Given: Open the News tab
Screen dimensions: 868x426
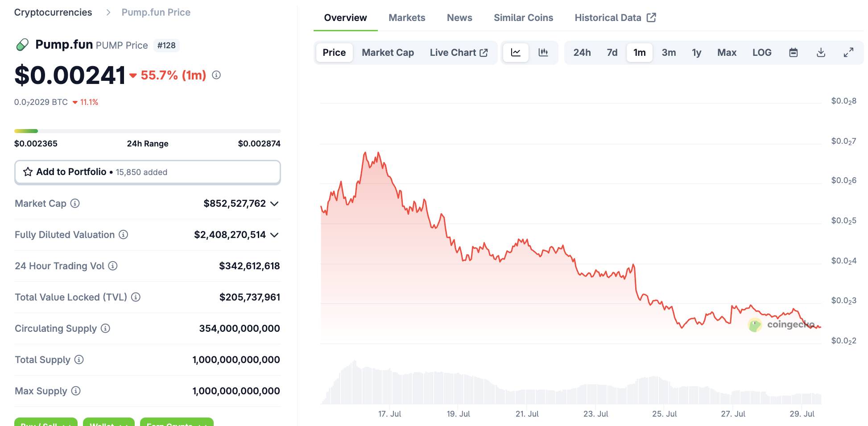Looking at the screenshot, I should [459, 17].
